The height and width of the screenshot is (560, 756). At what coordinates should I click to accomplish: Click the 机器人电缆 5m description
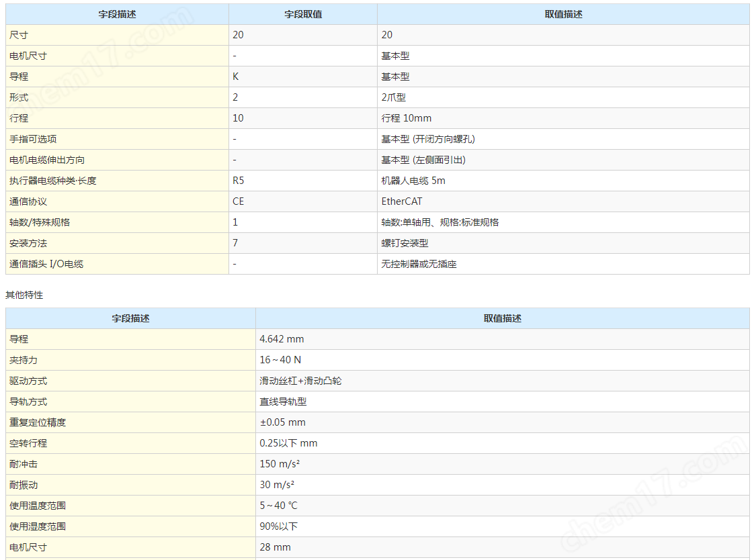(x=413, y=181)
